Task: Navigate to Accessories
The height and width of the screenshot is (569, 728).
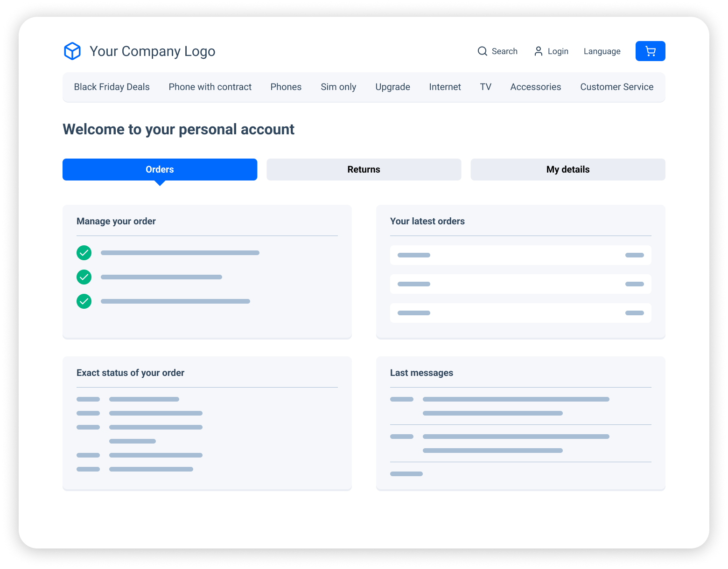Action: tap(535, 87)
